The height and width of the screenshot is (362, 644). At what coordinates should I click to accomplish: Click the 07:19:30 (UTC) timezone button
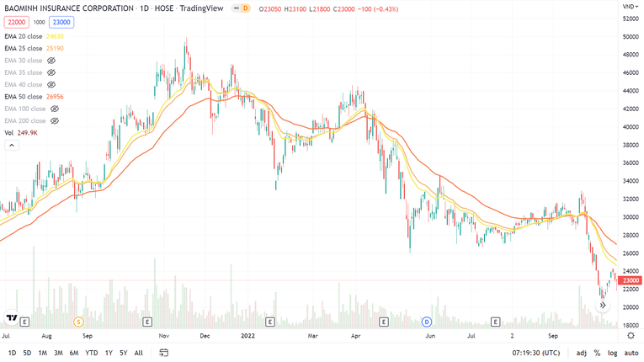click(536, 353)
